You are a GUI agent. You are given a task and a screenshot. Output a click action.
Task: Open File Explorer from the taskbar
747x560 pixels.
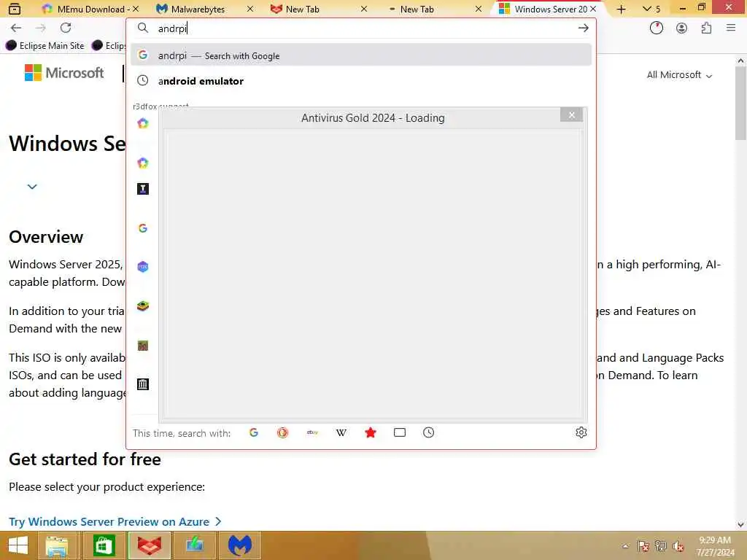tap(57, 545)
